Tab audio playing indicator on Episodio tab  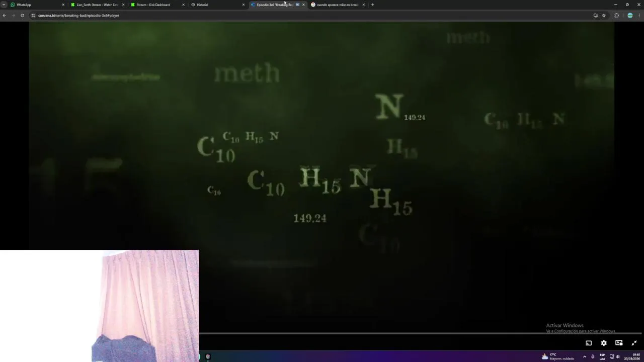tap(297, 5)
